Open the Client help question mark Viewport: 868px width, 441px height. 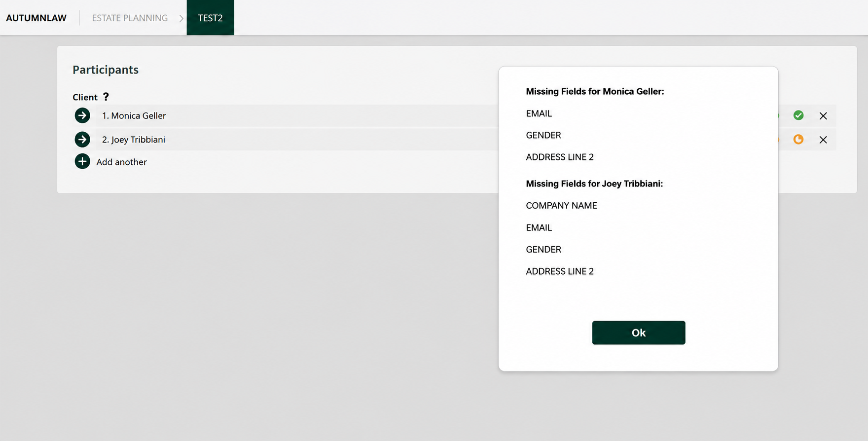click(106, 97)
